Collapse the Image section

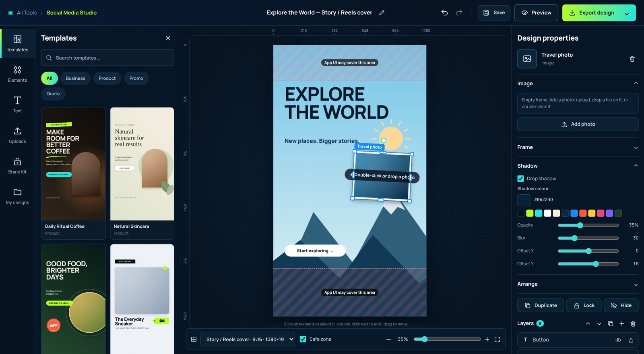tap(636, 83)
